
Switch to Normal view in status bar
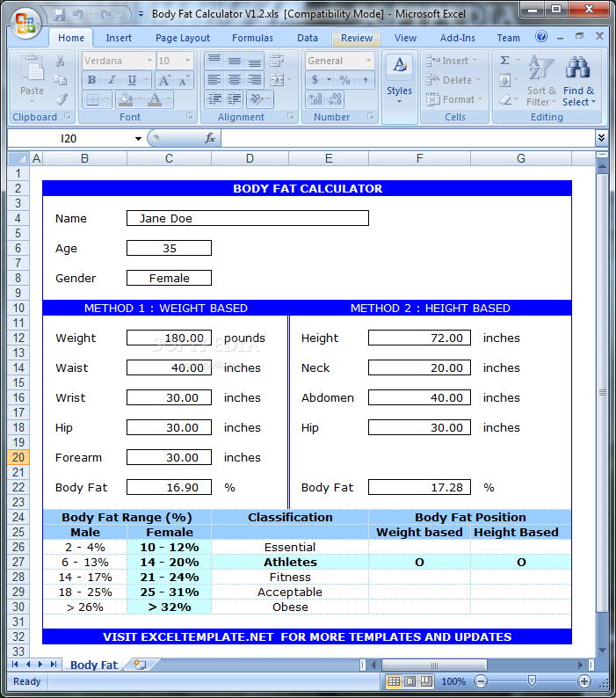[395, 681]
